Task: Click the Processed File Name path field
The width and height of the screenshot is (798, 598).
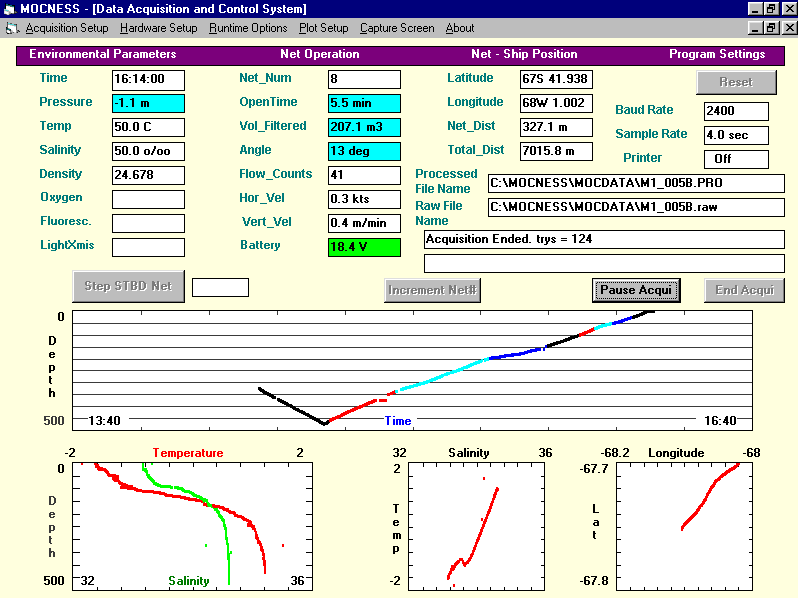Action: point(636,183)
